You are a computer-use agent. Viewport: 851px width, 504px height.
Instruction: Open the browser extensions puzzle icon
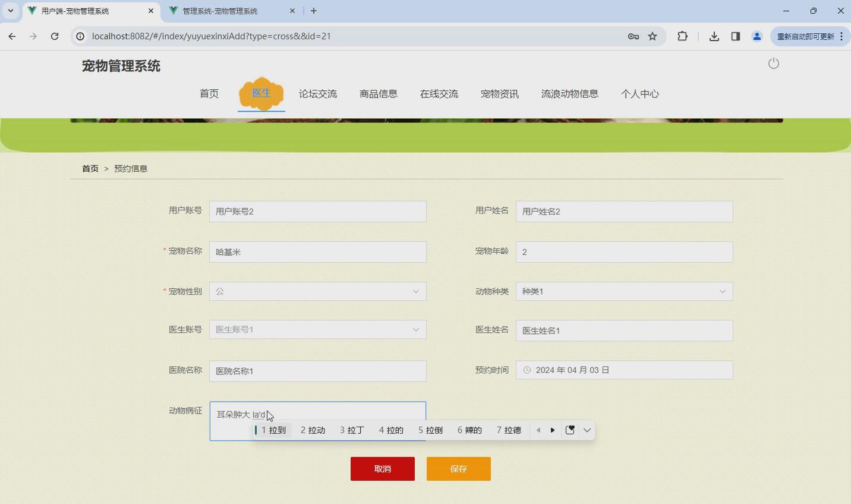point(682,36)
